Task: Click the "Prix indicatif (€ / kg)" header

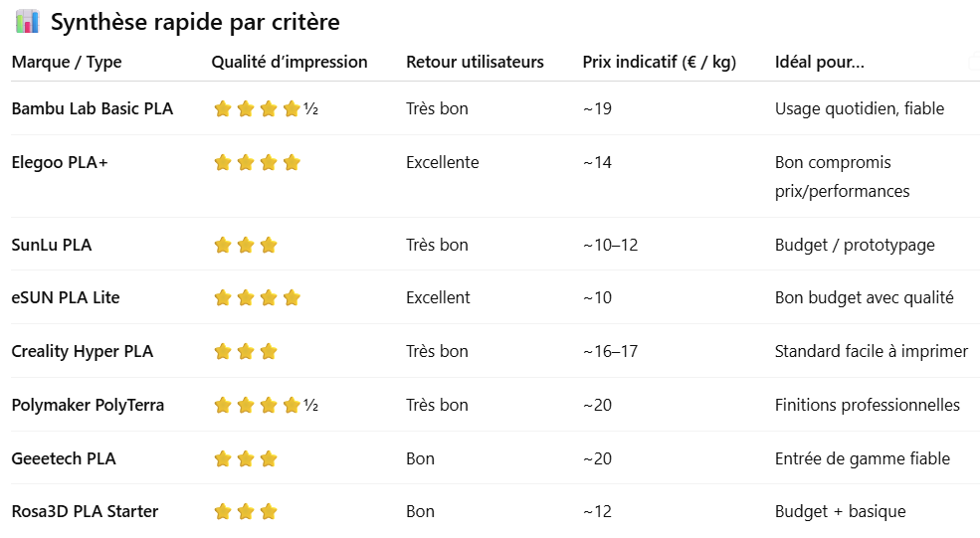Action: point(659,62)
